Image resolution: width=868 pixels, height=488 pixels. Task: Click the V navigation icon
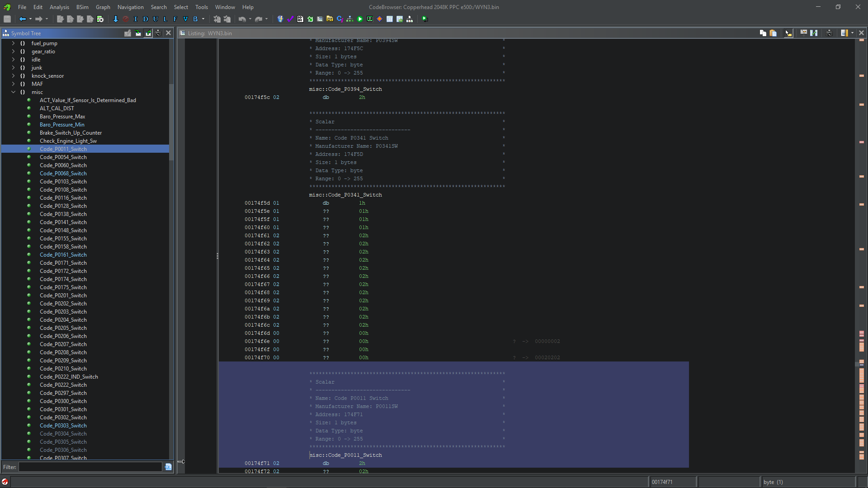pos(185,19)
